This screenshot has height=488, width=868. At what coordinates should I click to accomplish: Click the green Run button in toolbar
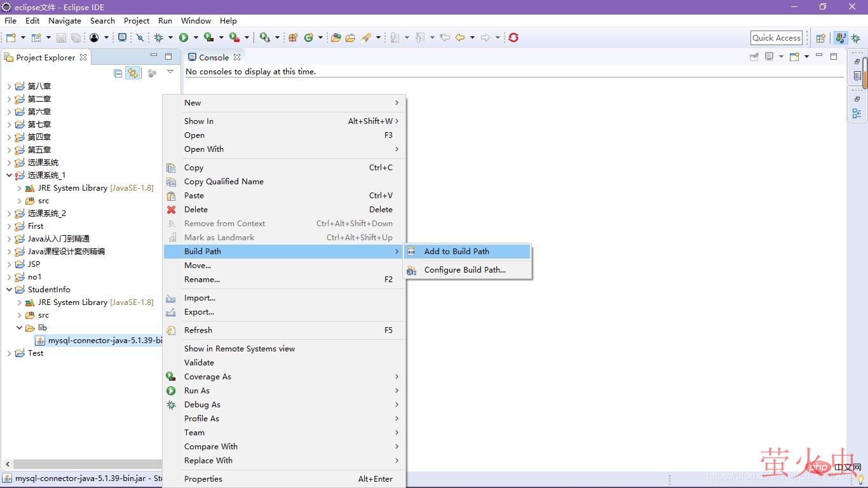pos(184,37)
